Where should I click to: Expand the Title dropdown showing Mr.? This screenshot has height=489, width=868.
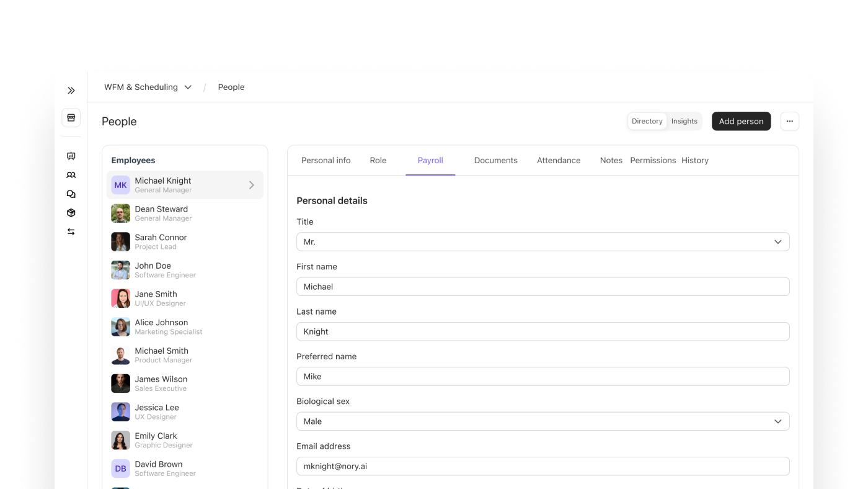542,242
